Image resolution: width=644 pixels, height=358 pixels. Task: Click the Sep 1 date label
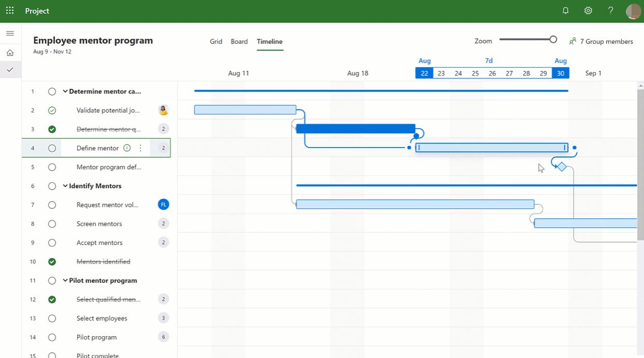(594, 73)
